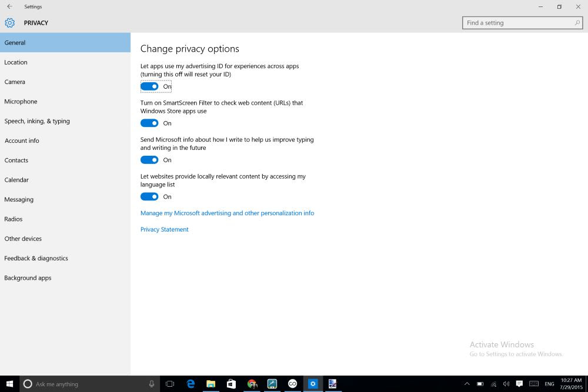
Task: Click the Privacy gear icon
Action: coord(10,23)
